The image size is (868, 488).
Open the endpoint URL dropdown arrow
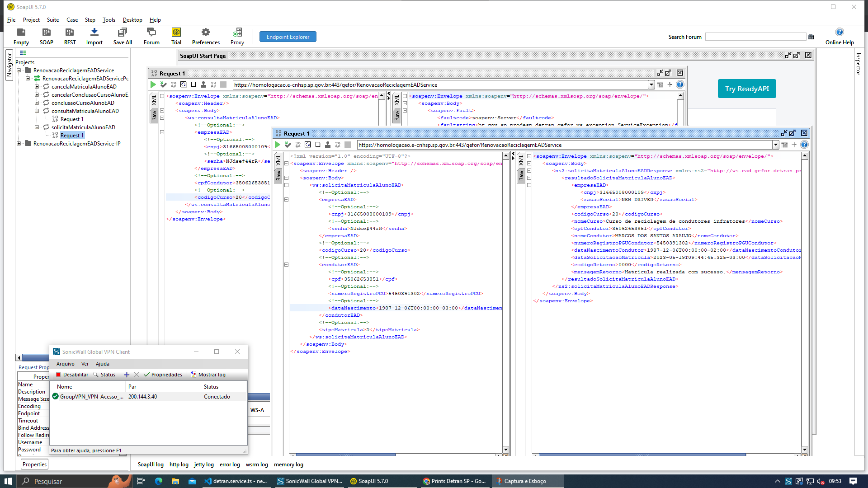(x=775, y=145)
